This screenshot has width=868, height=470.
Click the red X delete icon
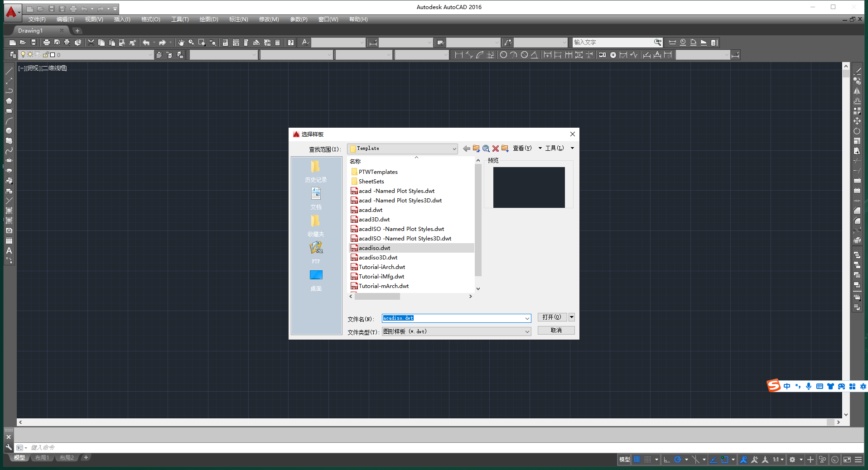click(x=495, y=149)
